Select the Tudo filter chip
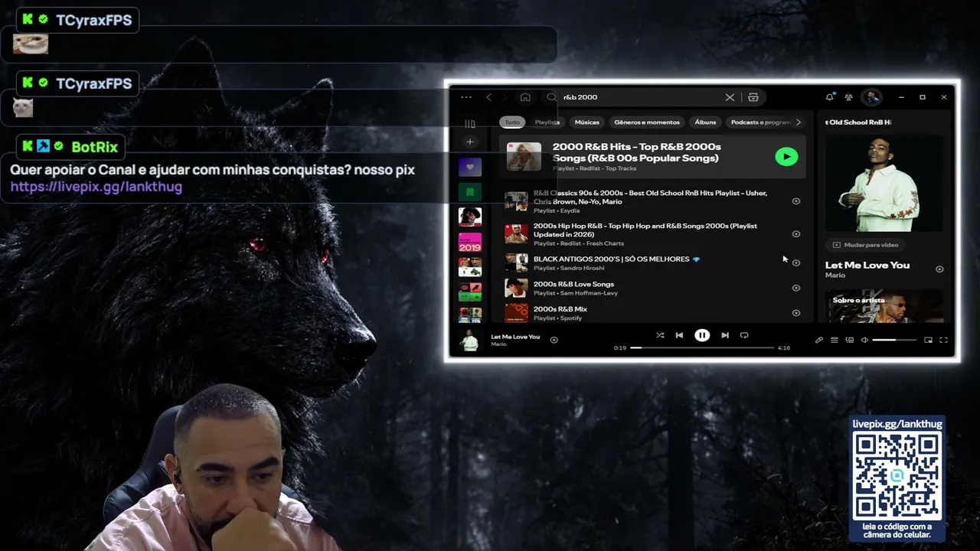The image size is (980, 551). pos(512,122)
